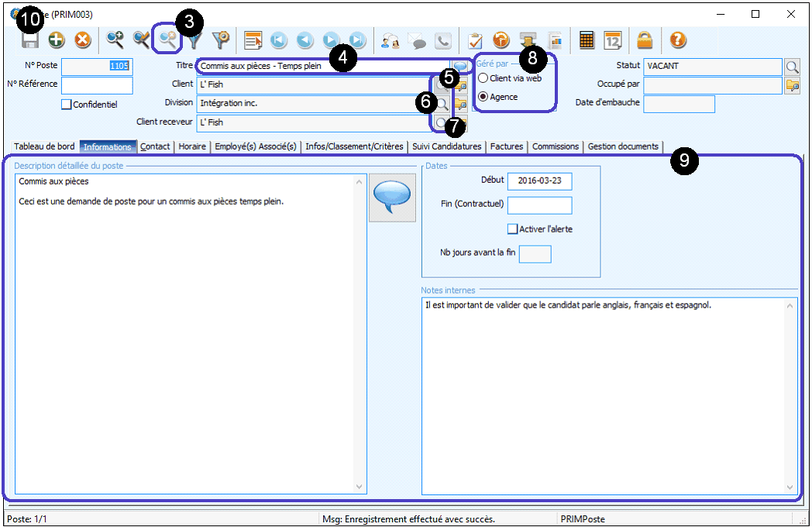Screen dimensions: 812x527
Task: Switch to the Horaire tab
Action: tap(192, 146)
